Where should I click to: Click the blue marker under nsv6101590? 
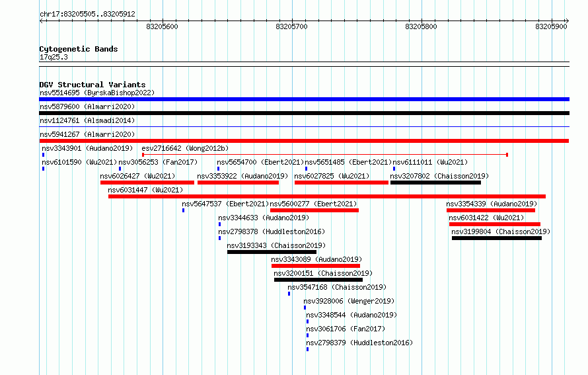pyautogui.click(x=44, y=169)
